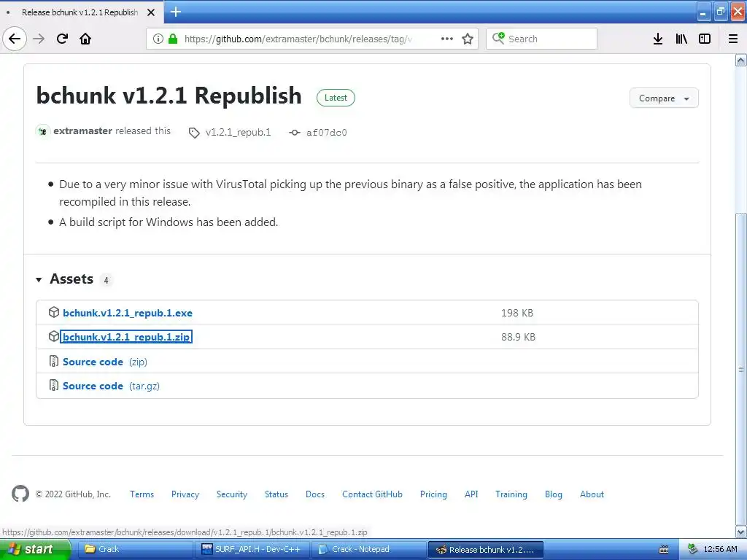Click the GitHub logo in the footer
This screenshot has width=747, height=560.
tap(20, 494)
